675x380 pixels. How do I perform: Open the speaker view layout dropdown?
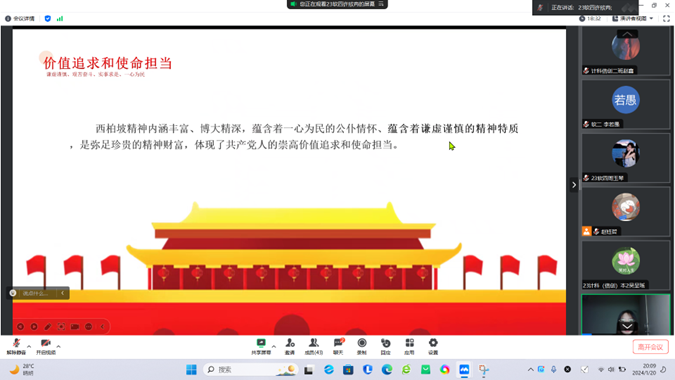click(x=633, y=19)
